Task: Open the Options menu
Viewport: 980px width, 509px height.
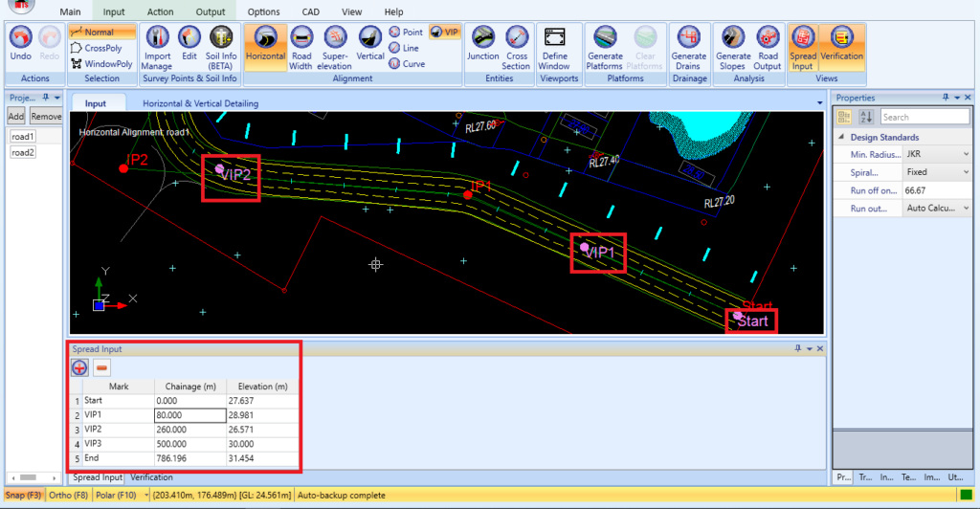Action: (x=264, y=11)
